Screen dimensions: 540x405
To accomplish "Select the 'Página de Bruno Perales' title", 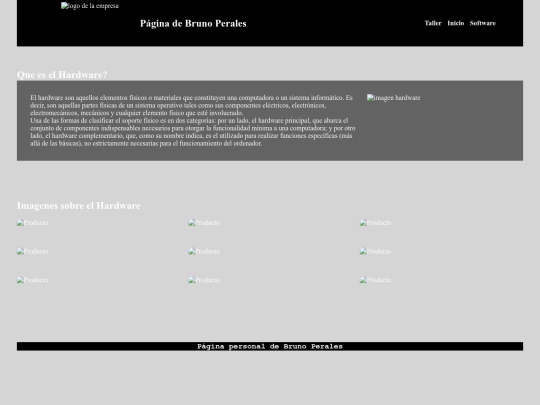I will (193, 23).
